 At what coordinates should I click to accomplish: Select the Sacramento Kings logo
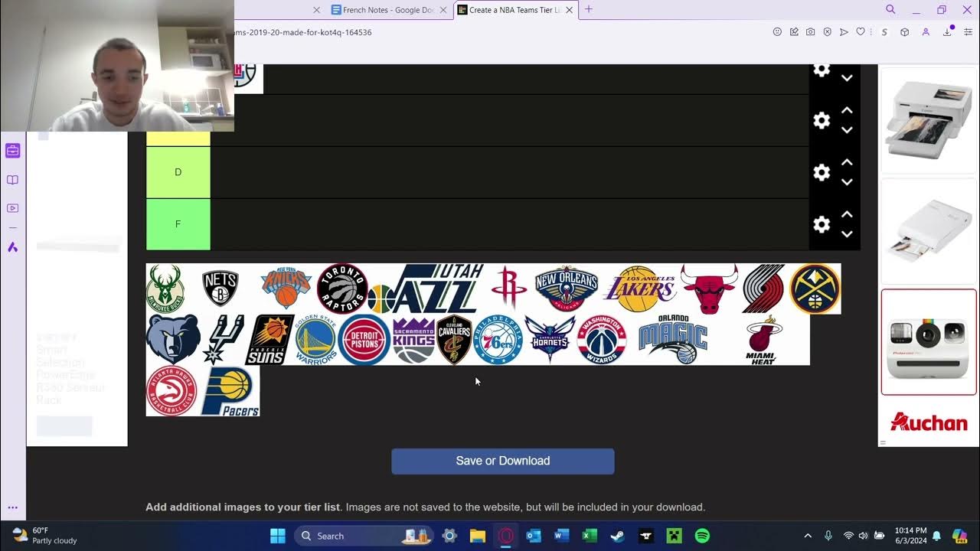[x=413, y=339]
